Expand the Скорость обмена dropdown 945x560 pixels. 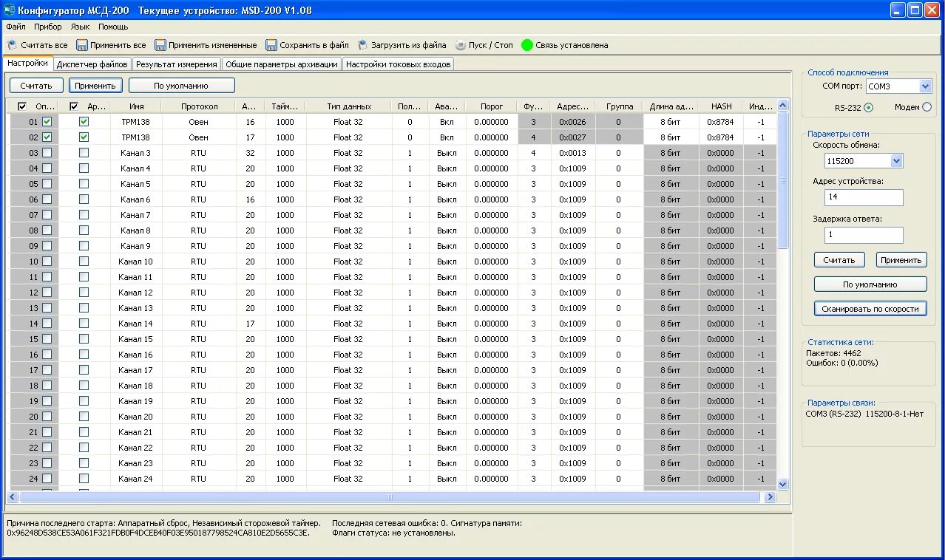pyautogui.click(x=897, y=161)
